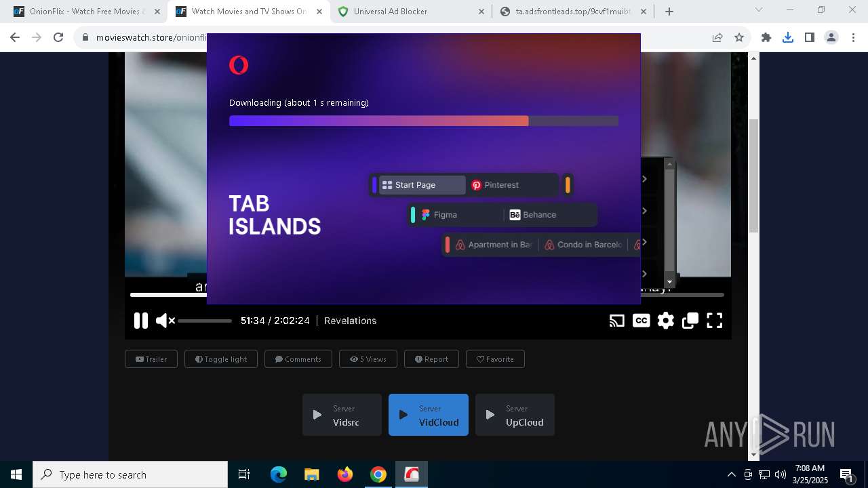Open a new browser tab

[669, 12]
